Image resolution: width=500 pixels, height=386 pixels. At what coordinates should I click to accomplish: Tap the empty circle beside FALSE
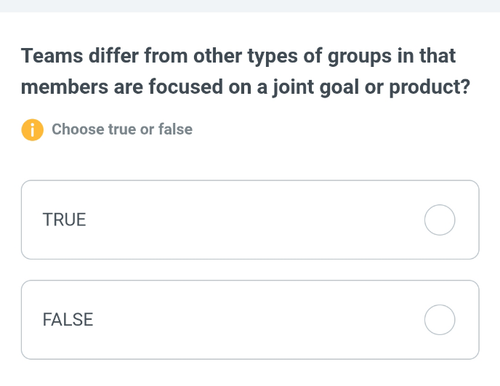(x=439, y=320)
